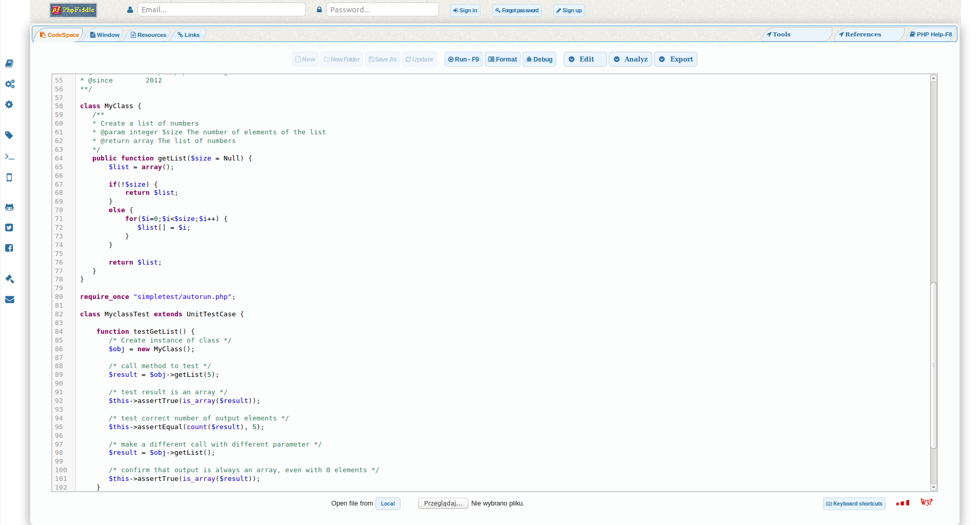Click the gavel icon in left sidebar
980x525 pixels.
coord(9,279)
